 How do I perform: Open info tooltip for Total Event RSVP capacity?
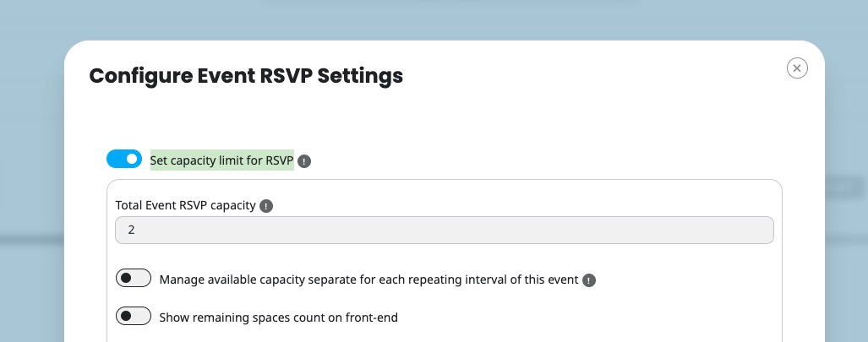click(266, 206)
